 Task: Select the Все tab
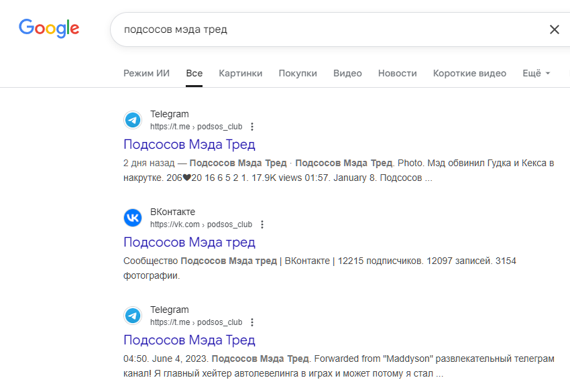pyautogui.click(x=194, y=74)
